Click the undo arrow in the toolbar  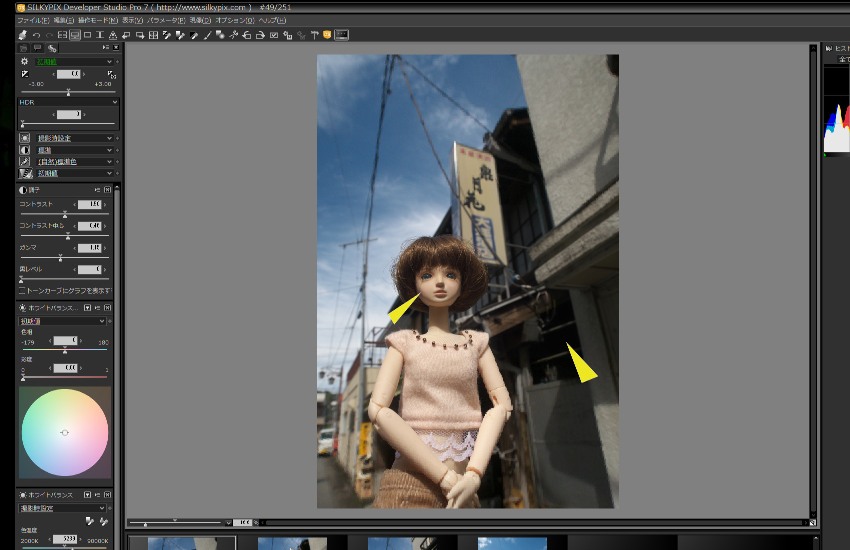click(36, 35)
